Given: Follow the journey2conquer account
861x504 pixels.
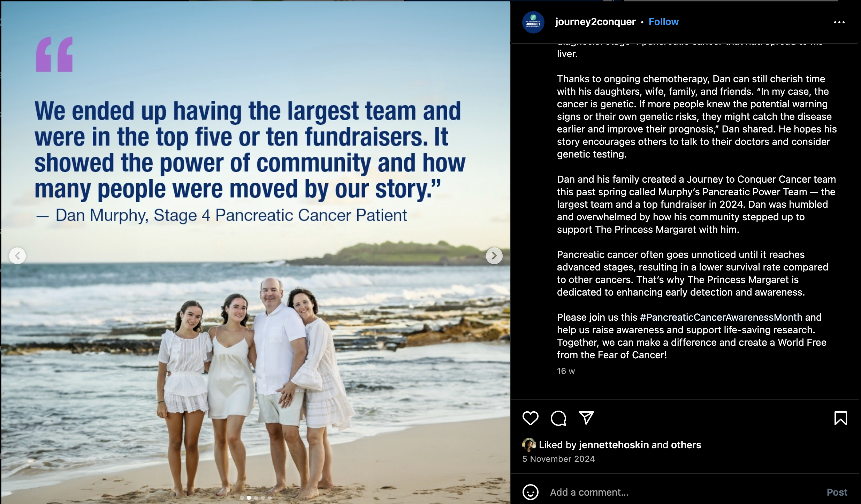Looking at the screenshot, I should coord(663,22).
